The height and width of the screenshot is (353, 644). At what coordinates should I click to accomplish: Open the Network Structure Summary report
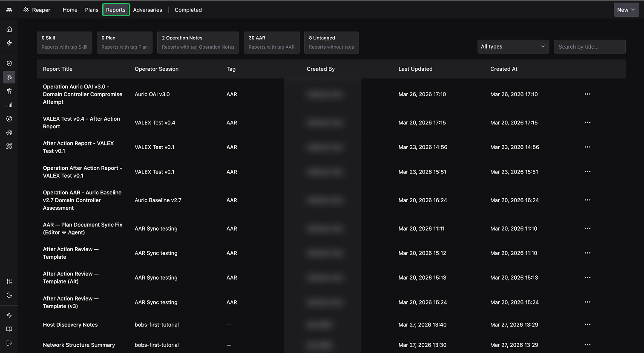coord(79,345)
